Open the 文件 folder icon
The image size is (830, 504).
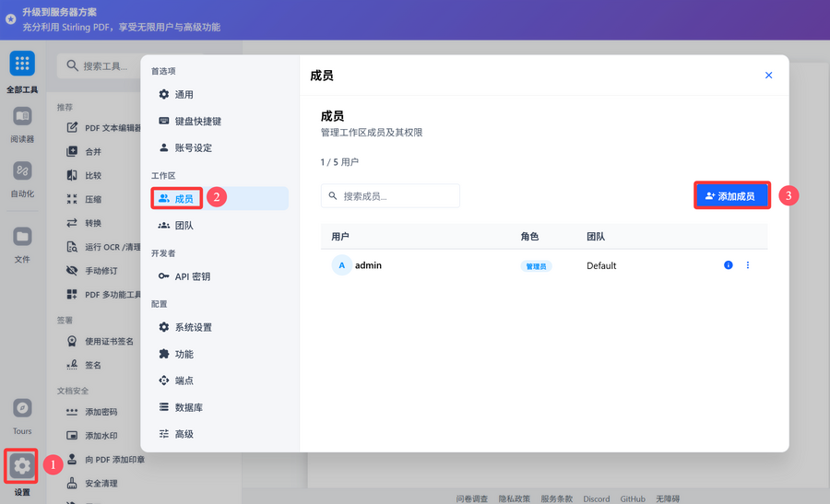coord(22,237)
